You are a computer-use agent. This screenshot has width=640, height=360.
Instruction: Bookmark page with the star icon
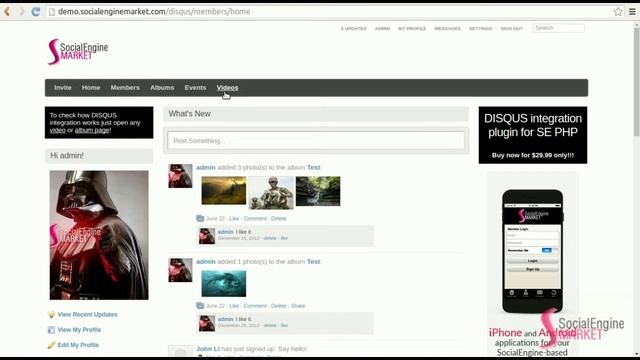[x=618, y=11]
